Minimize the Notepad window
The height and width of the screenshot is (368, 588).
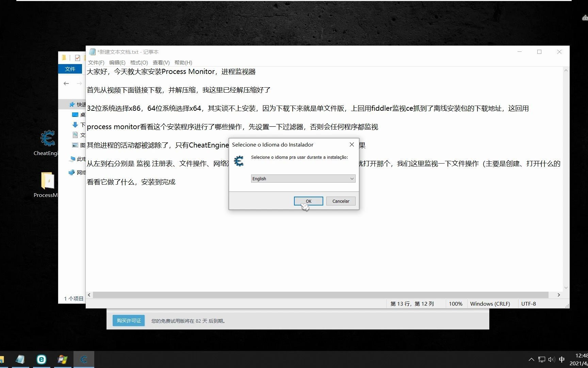(520, 52)
